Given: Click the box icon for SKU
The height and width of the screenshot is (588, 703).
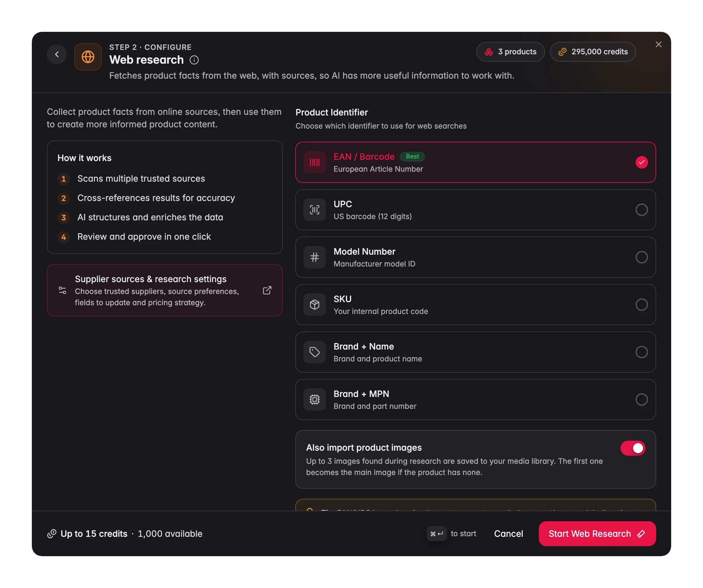Looking at the screenshot, I should point(315,305).
